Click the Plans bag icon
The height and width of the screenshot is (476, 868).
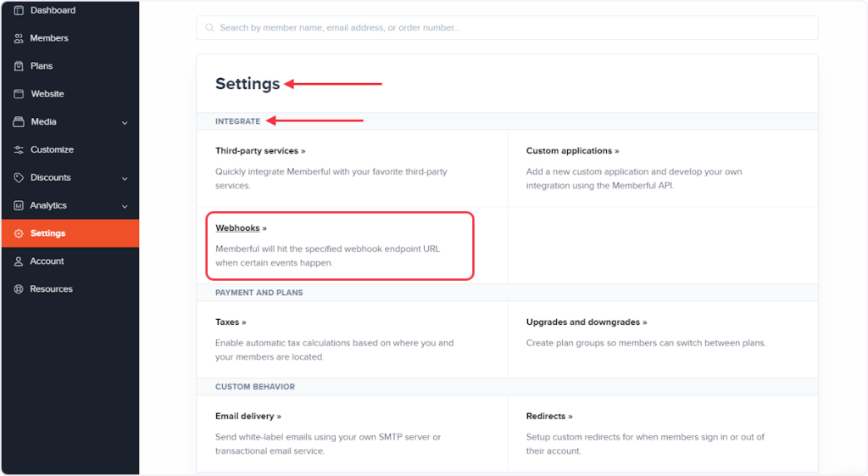pyautogui.click(x=19, y=66)
